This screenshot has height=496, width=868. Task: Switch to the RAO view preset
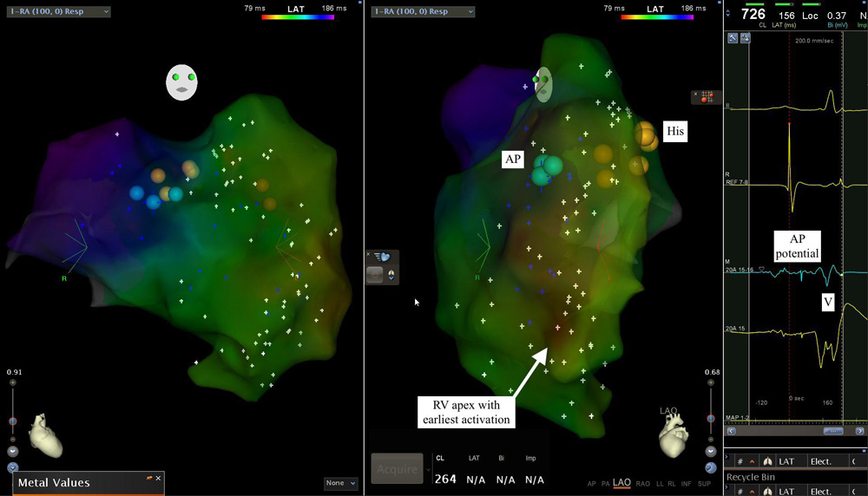click(642, 483)
